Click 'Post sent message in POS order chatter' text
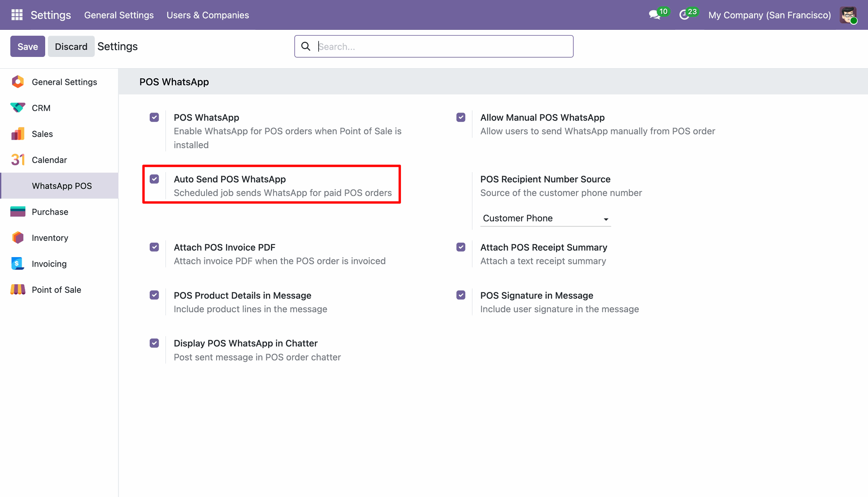Image resolution: width=868 pixels, height=497 pixels. 257,357
